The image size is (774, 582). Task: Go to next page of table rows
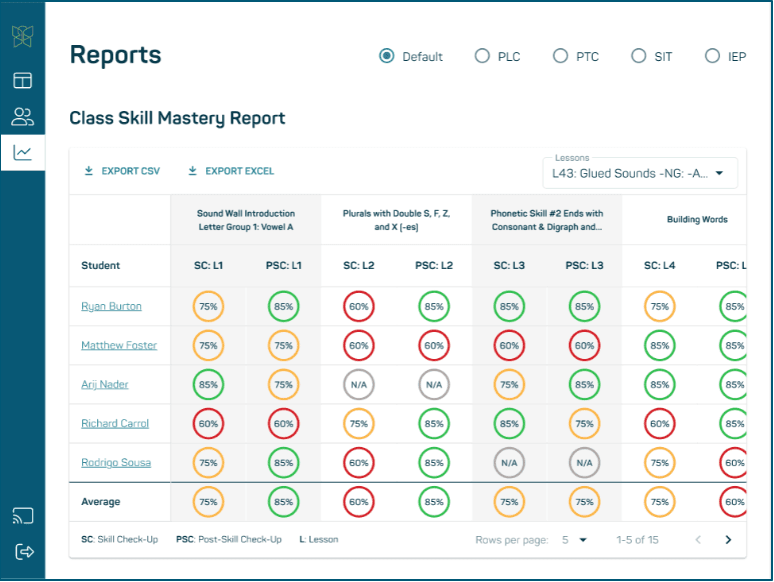click(x=728, y=540)
